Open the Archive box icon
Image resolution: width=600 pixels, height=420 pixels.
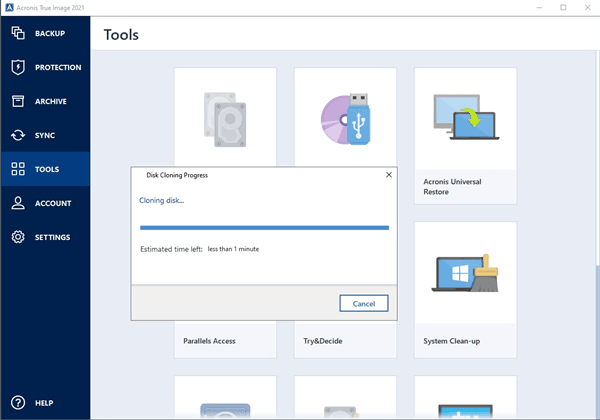click(x=18, y=102)
